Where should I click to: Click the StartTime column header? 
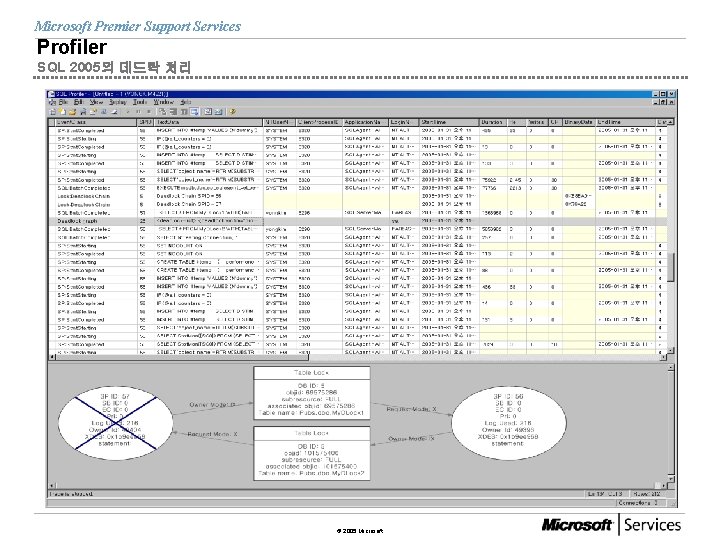coord(449,122)
